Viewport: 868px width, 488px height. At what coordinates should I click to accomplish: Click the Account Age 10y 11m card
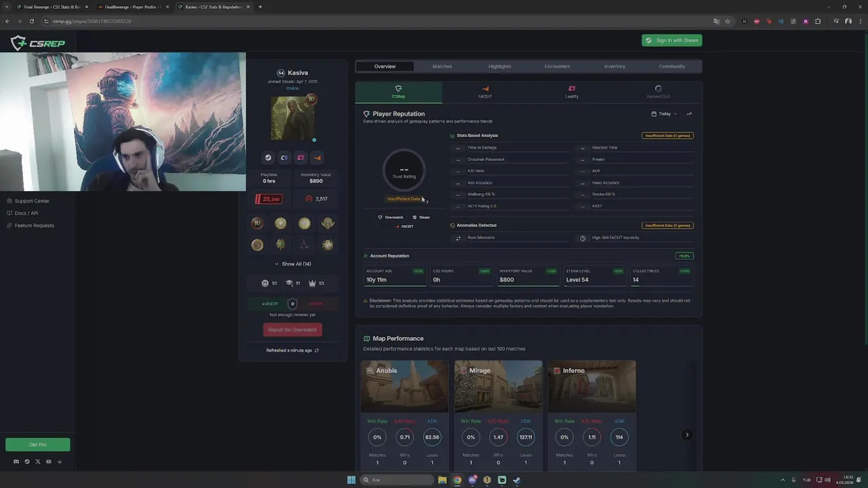click(x=395, y=276)
